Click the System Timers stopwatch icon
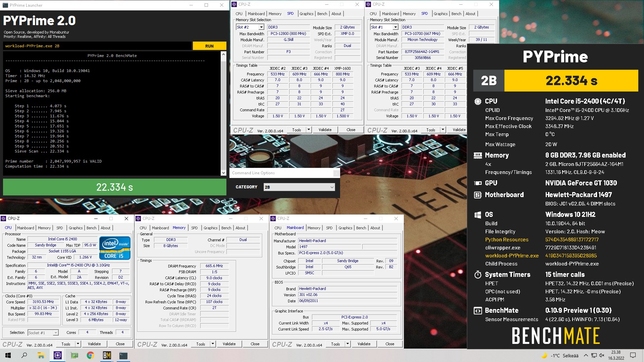 pos(478,275)
